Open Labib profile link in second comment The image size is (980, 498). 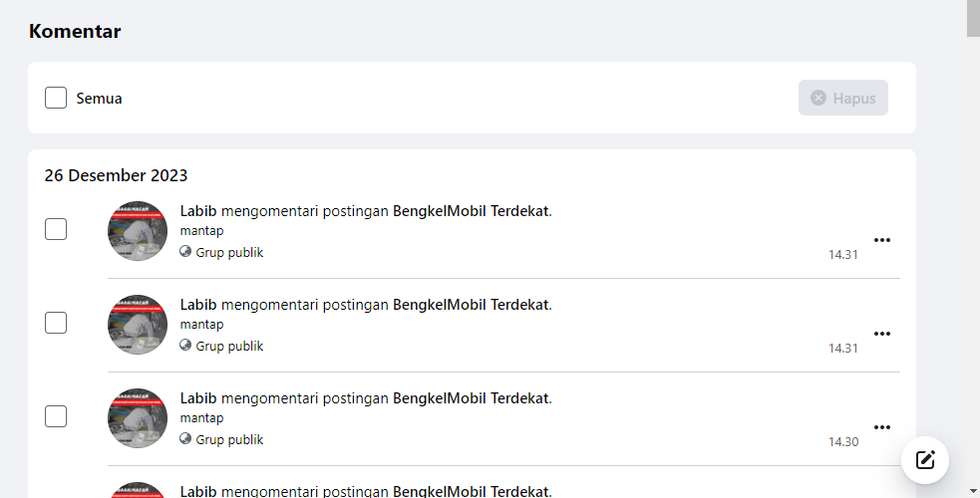pos(198,305)
